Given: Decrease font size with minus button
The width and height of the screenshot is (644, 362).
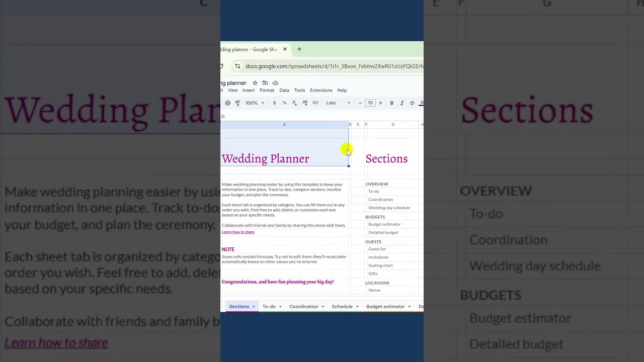Looking at the screenshot, I should point(360,103).
